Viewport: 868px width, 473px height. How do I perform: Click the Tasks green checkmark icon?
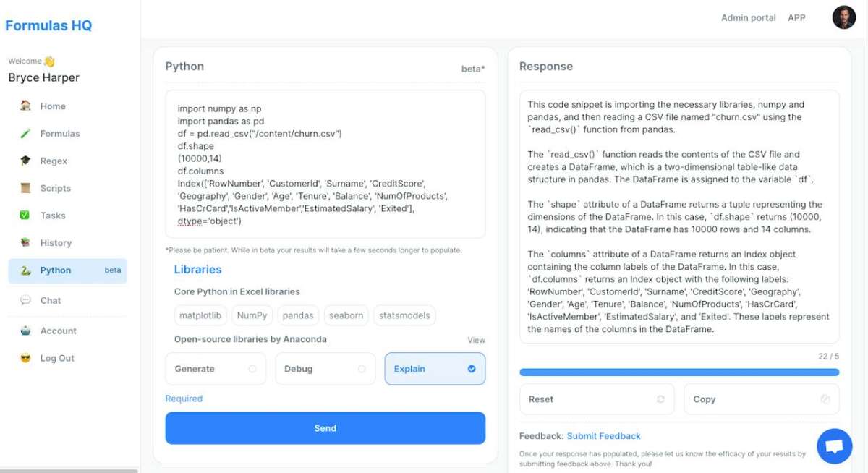coord(26,216)
